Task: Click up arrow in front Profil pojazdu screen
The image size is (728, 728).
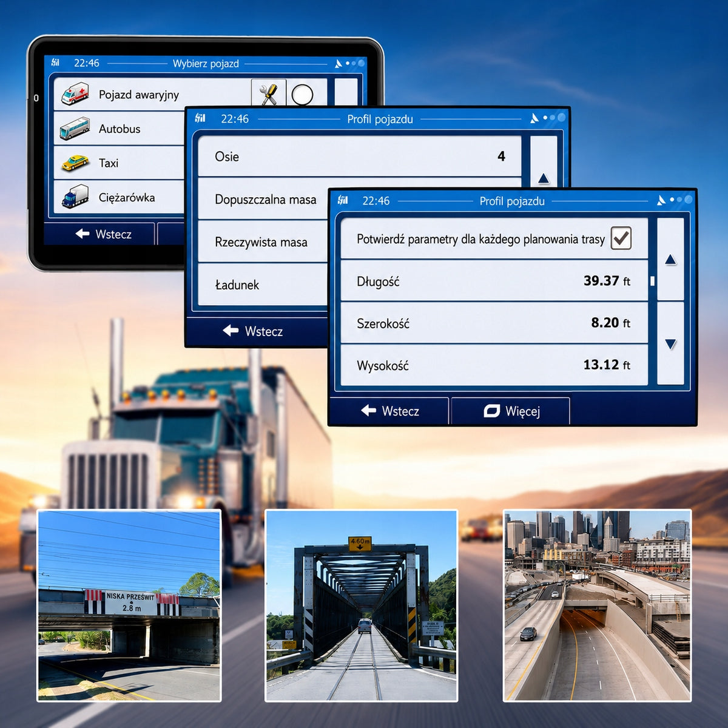Action: (x=670, y=260)
